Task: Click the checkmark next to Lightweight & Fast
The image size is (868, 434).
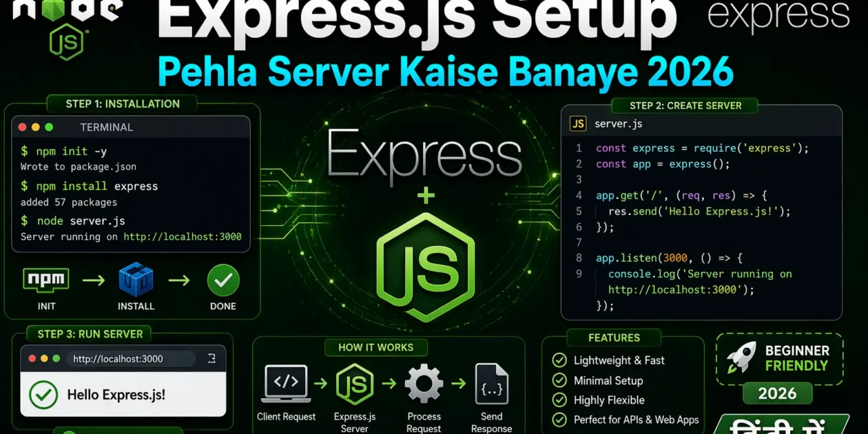Action: tap(559, 360)
